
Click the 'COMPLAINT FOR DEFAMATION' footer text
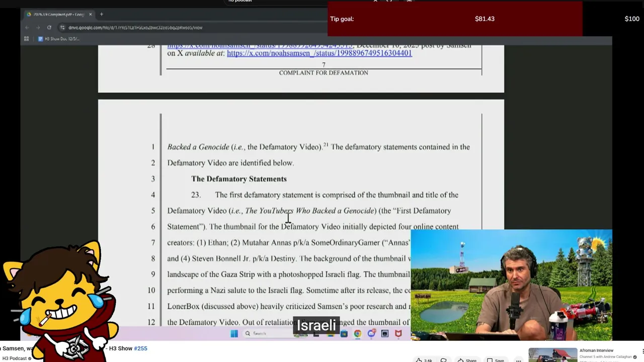point(324,73)
